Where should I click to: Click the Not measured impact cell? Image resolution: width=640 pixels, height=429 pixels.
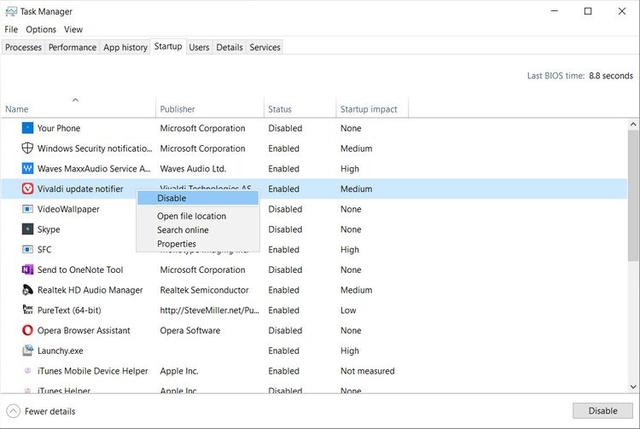(367, 371)
